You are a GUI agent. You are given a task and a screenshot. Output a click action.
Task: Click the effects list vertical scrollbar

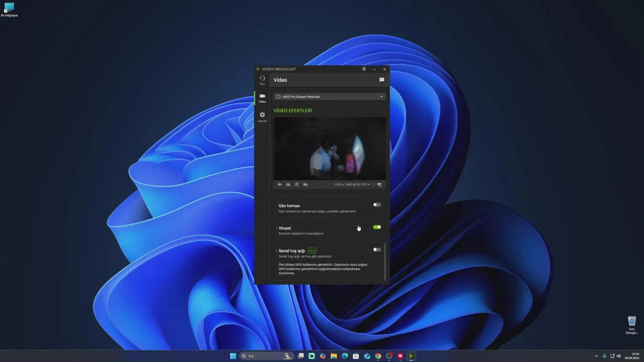tap(385, 261)
